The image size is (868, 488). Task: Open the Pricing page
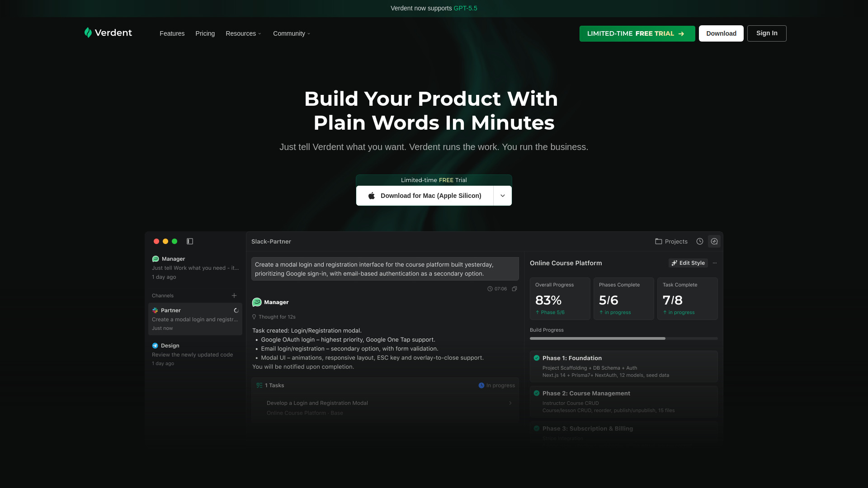[205, 33]
